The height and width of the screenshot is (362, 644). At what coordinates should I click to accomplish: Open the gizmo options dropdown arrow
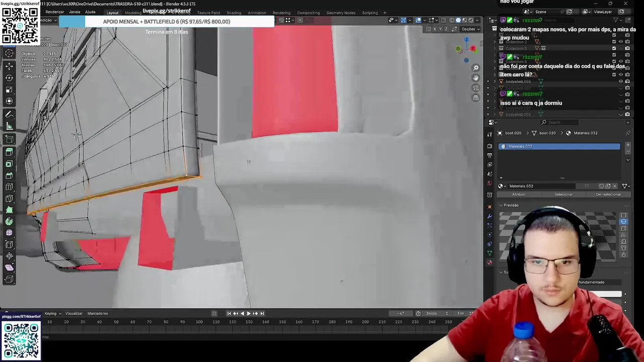[409, 20]
